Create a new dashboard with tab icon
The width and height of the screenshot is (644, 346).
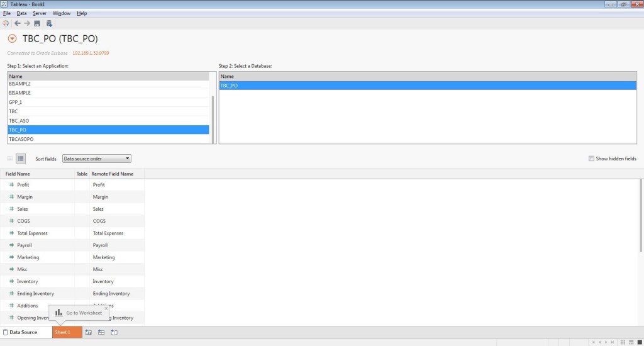pyautogui.click(x=101, y=332)
